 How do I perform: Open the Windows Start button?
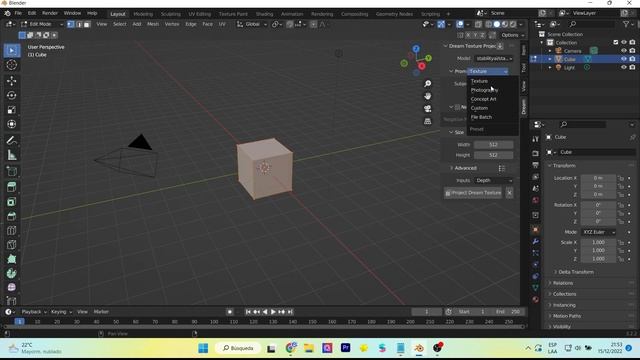coord(203,348)
